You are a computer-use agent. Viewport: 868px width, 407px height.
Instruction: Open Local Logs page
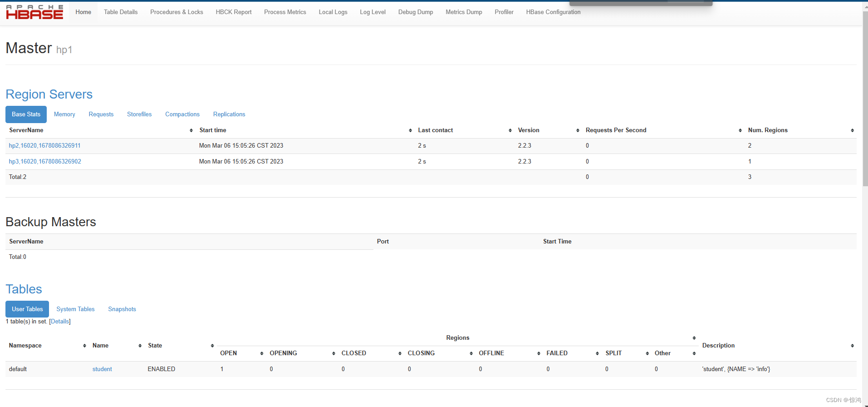click(333, 12)
